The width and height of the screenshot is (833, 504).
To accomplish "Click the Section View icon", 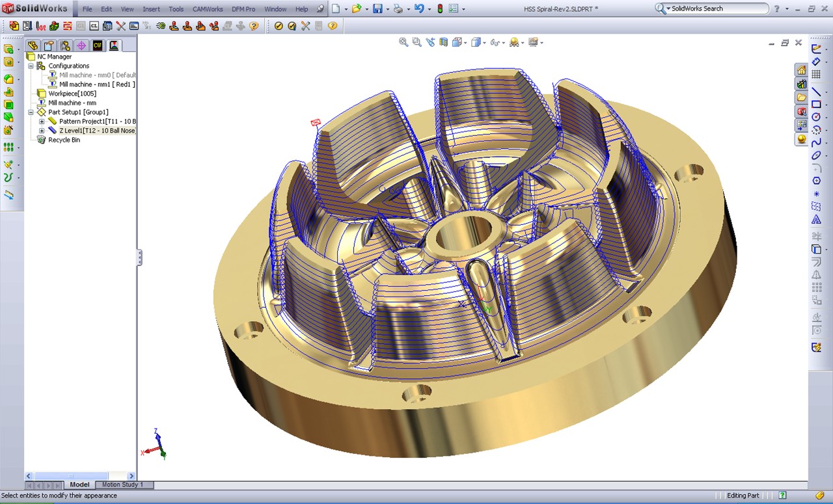I will click(443, 42).
